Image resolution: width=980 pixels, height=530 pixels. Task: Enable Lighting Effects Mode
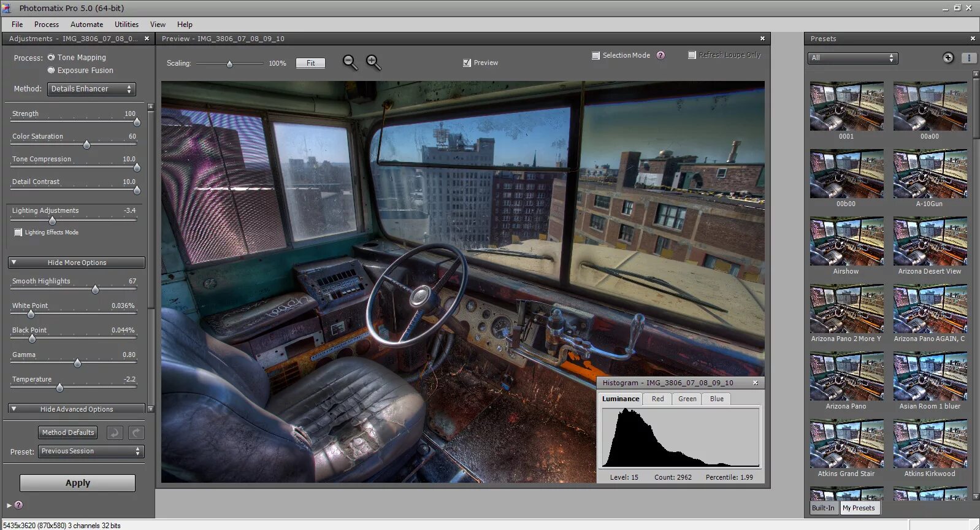pyautogui.click(x=18, y=232)
